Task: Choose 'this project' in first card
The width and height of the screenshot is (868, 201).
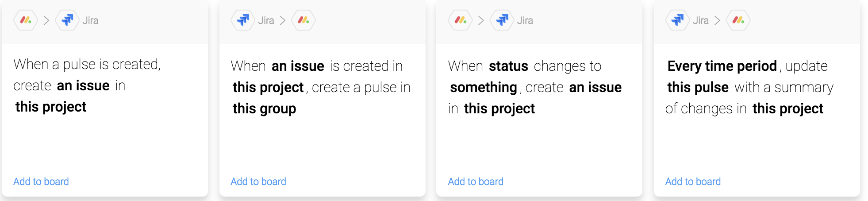Action: coord(51,107)
